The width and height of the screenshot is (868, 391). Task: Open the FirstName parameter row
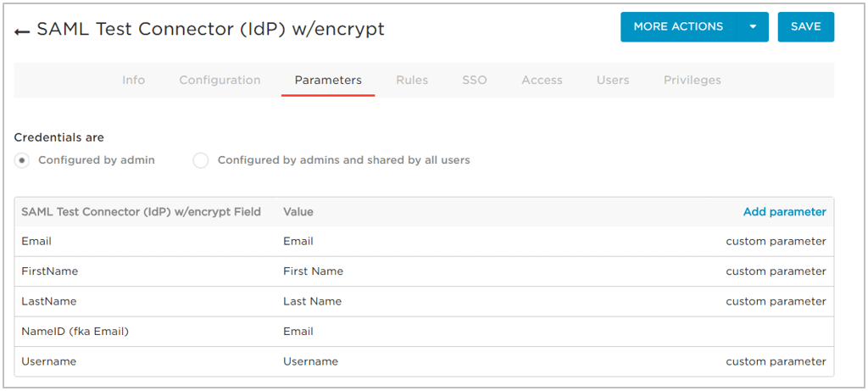[x=49, y=271]
